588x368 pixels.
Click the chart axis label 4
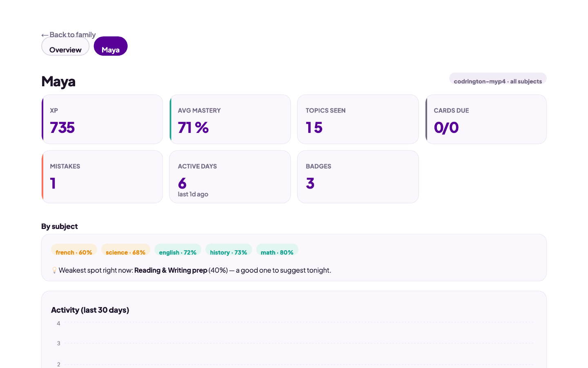click(x=58, y=323)
